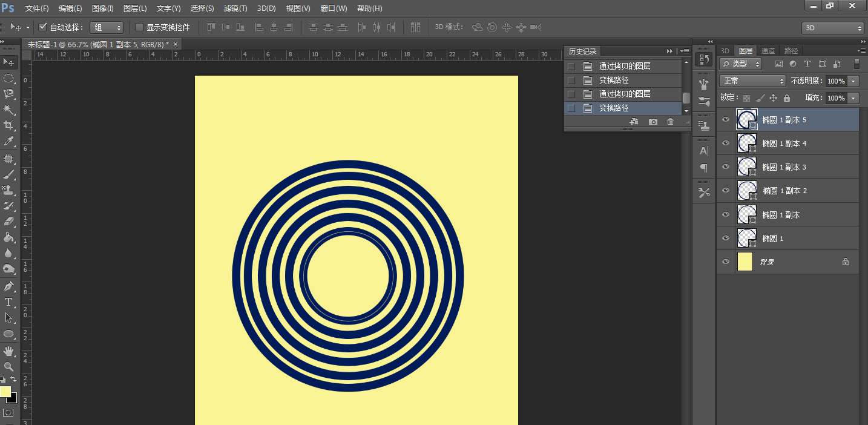
Task: Open the 正常 blend mode dropdown
Action: 752,81
